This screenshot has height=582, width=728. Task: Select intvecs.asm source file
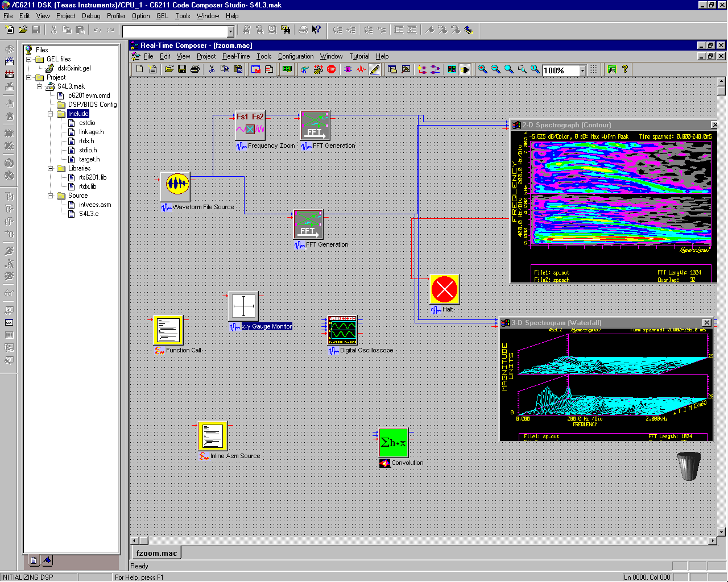tap(95, 205)
